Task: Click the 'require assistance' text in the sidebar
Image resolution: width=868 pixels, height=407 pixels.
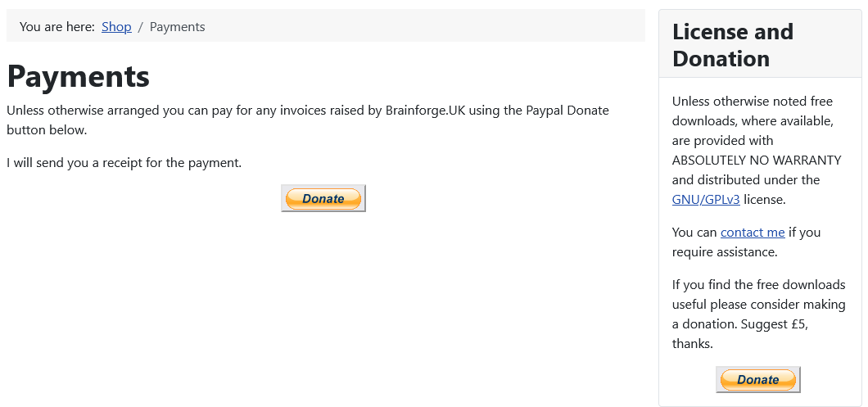Action: (x=725, y=252)
